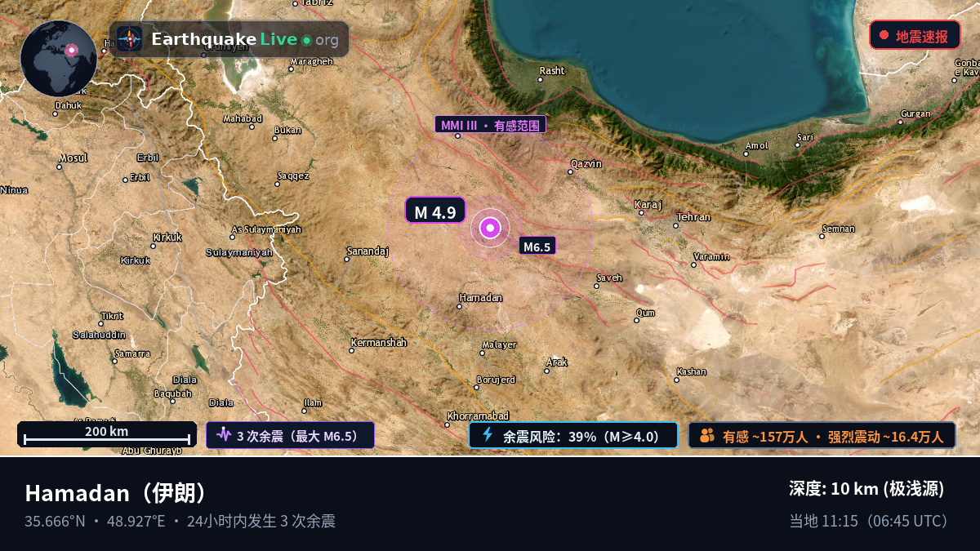Click the Arak city label

557,362
